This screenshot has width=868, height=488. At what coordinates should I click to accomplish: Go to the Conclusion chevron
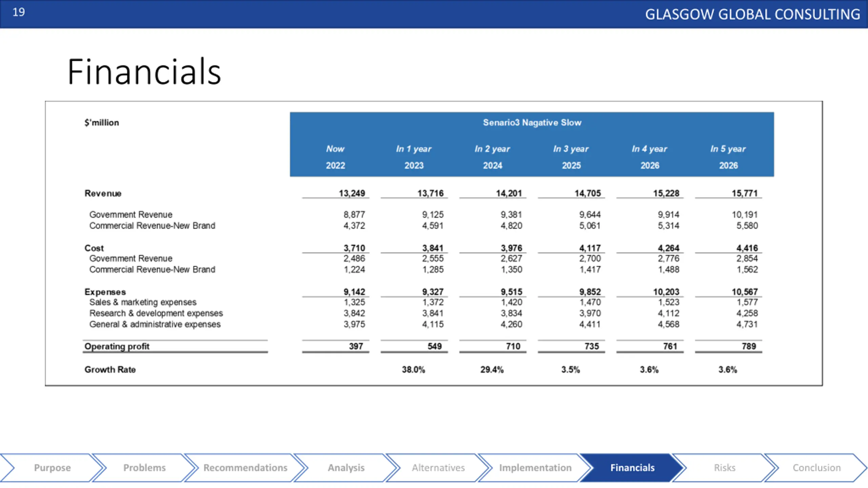click(x=816, y=468)
